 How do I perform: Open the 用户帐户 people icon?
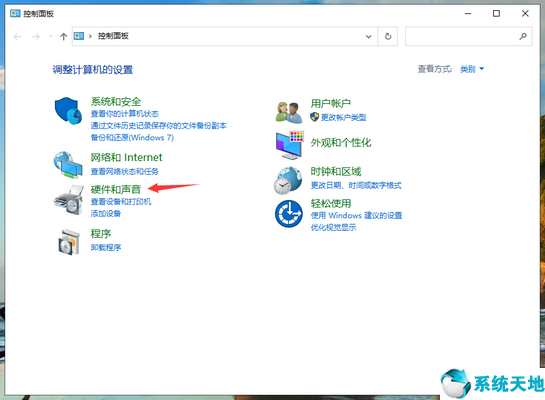(289, 112)
